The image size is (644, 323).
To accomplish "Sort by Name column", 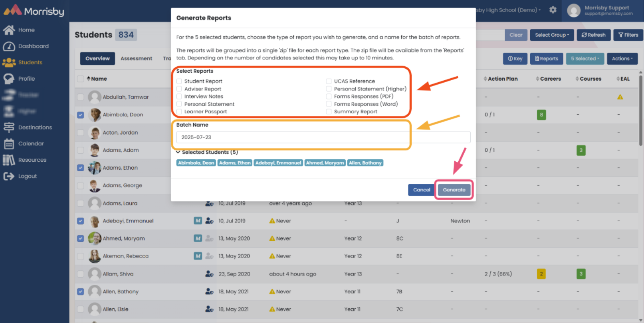I will (97, 79).
